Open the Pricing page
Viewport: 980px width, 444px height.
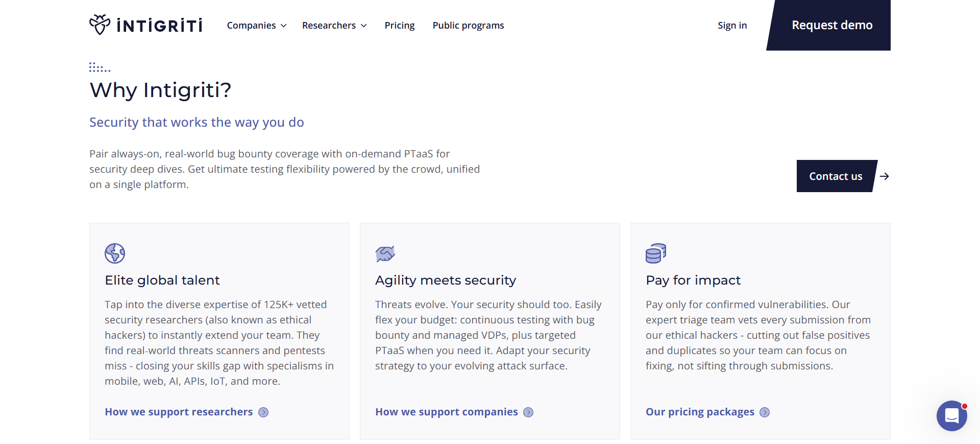point(400,26)
